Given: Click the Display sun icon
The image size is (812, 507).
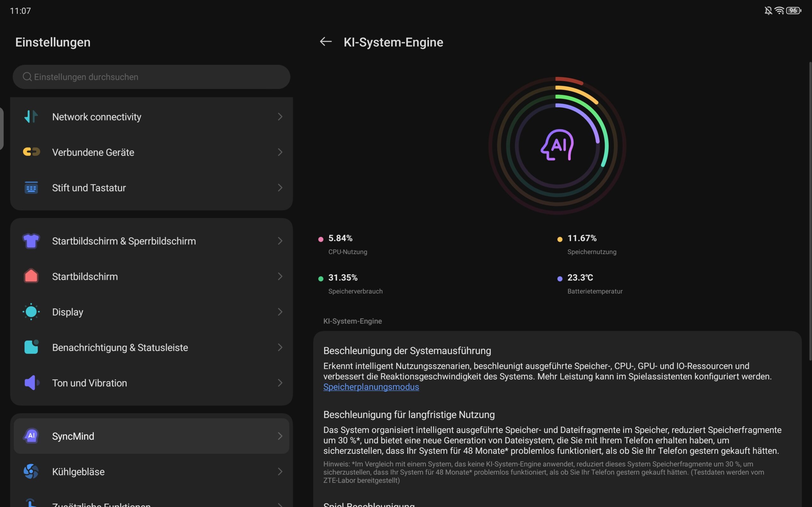Looking at the screenshot, I should coord(31,312).
